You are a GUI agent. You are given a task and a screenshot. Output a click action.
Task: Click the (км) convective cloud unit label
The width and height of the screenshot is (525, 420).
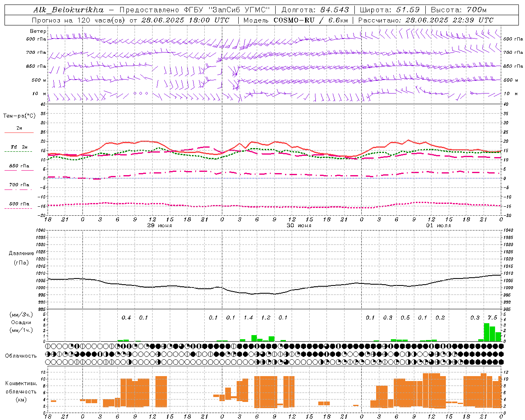[21, 399]
